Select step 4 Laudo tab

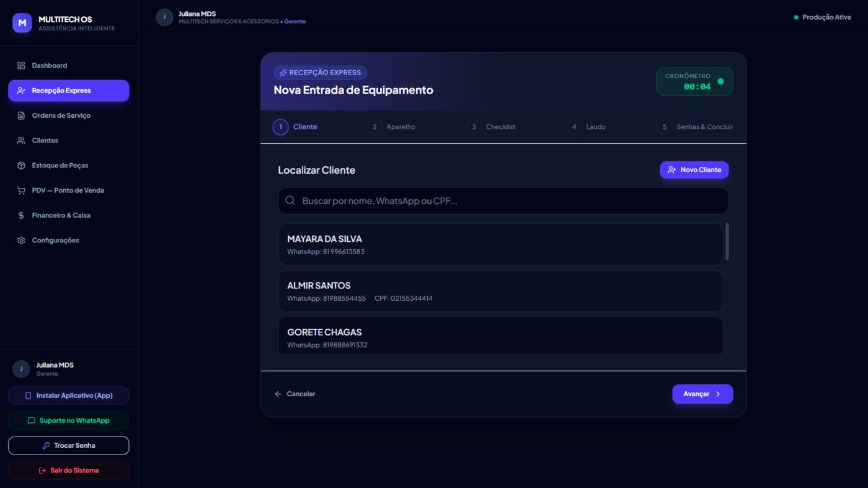[x=586, y=127]
